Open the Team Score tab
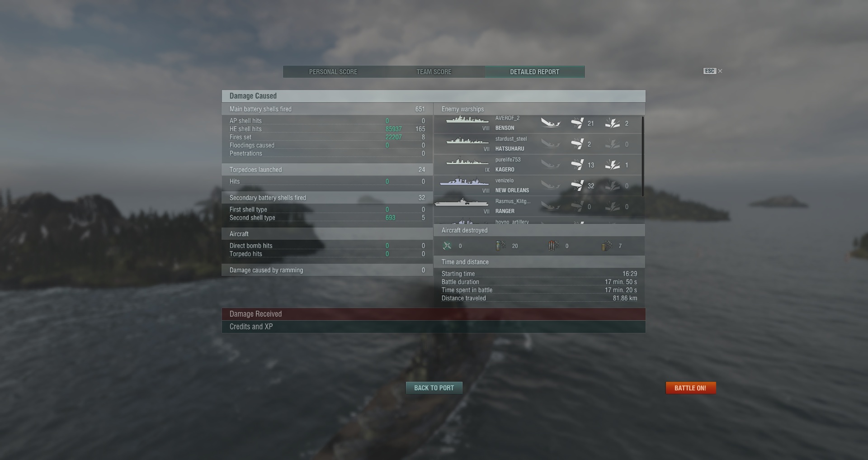Screen dimensions: 868x460 point(434,71)
